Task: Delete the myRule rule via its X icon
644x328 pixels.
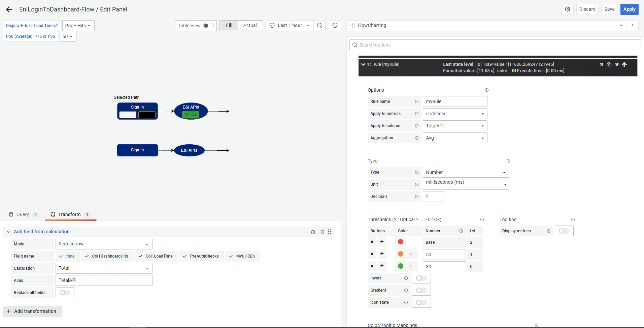Action: [x=602, y=64]
